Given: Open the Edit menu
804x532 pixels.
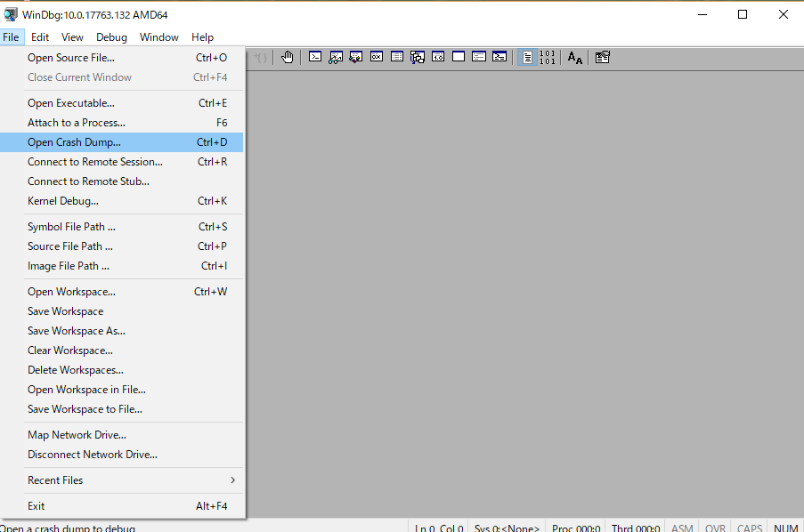Looking at the screenshot, I should (40, 36).
